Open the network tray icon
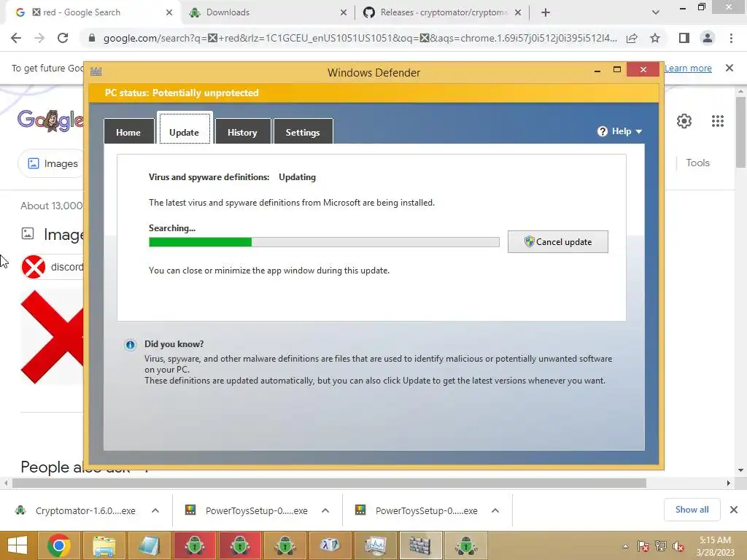The width and height of the screenshot is (747, 560). [661, 546]
